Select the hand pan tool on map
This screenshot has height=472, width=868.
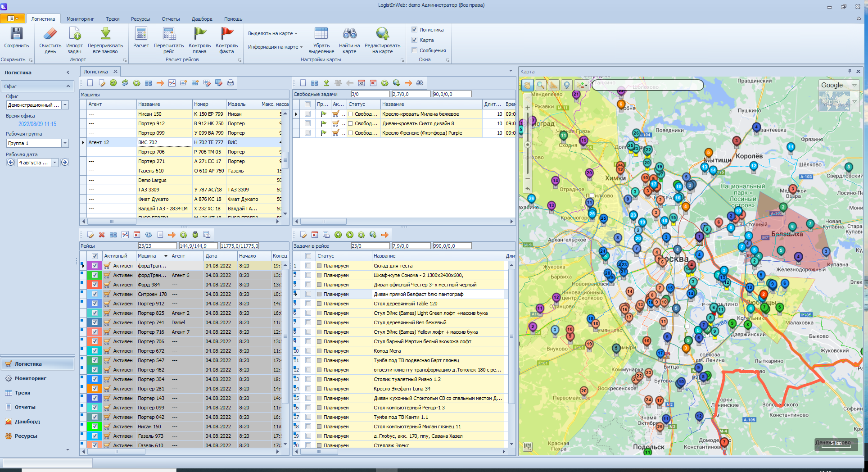[x=527, y=85]
